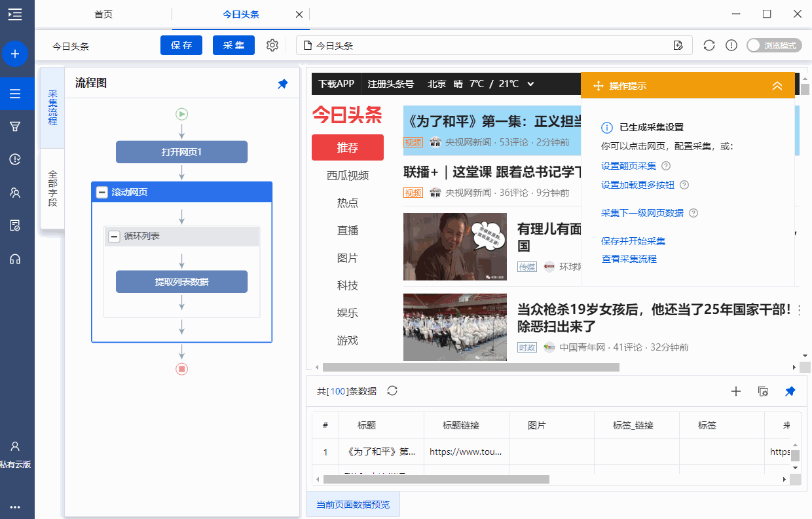Image resolution: width=812 pixels, height=519 pixels.
Task: Click the 直播 channel
Action: (x=348, y=230)
